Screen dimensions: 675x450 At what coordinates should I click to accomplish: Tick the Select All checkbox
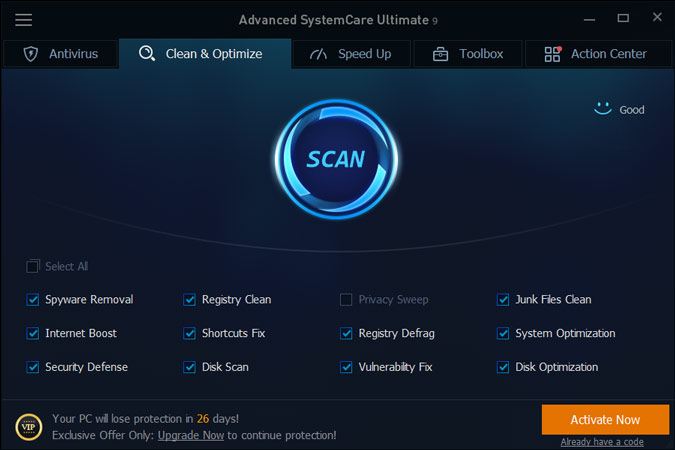click(x=33, y=267)
